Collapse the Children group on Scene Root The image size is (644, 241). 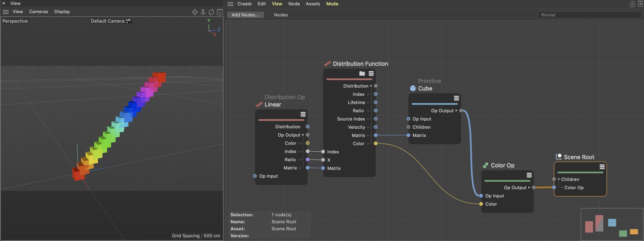(x=558, y=179)
